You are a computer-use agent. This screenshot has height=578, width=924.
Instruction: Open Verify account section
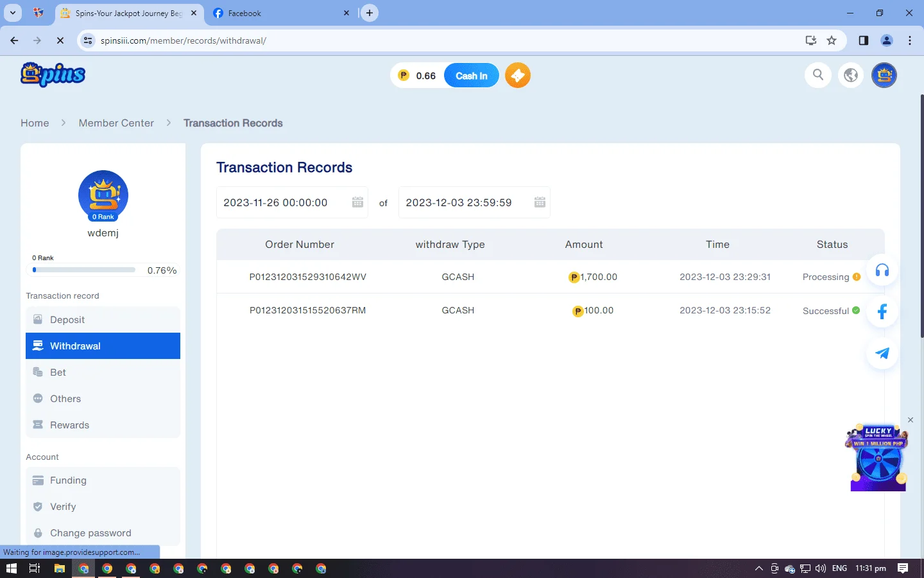(x=103, y=507)
